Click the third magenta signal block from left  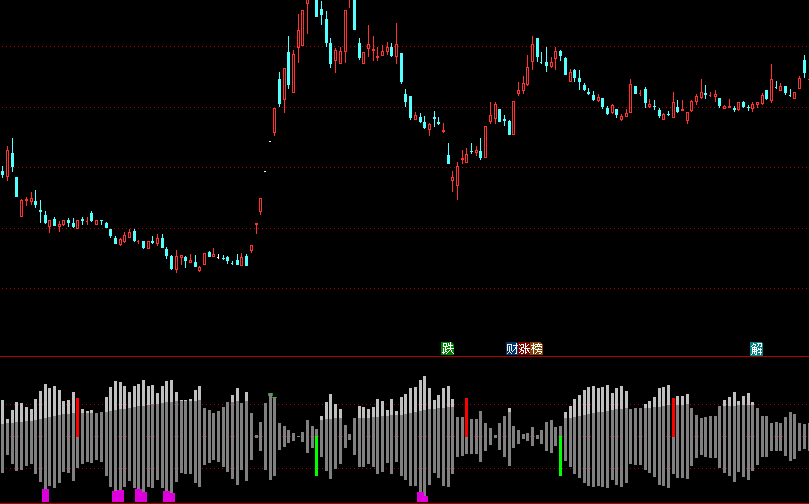[141, 495]
